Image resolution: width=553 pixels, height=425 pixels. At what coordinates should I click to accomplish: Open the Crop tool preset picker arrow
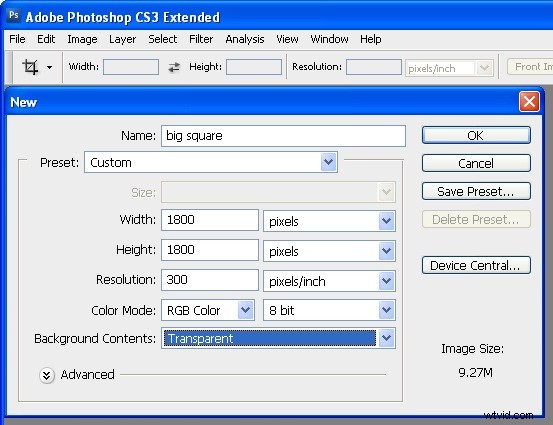[x=49, y=67]
